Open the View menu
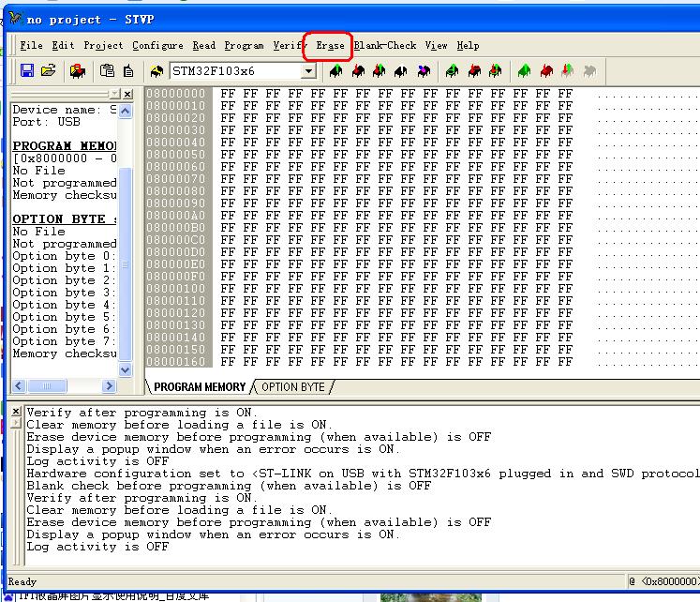Viewport: 700px width, 602px height. 436,46
